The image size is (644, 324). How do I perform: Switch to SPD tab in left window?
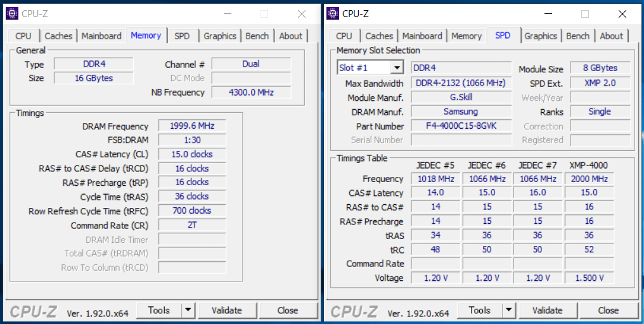click(x=182, y=36)
